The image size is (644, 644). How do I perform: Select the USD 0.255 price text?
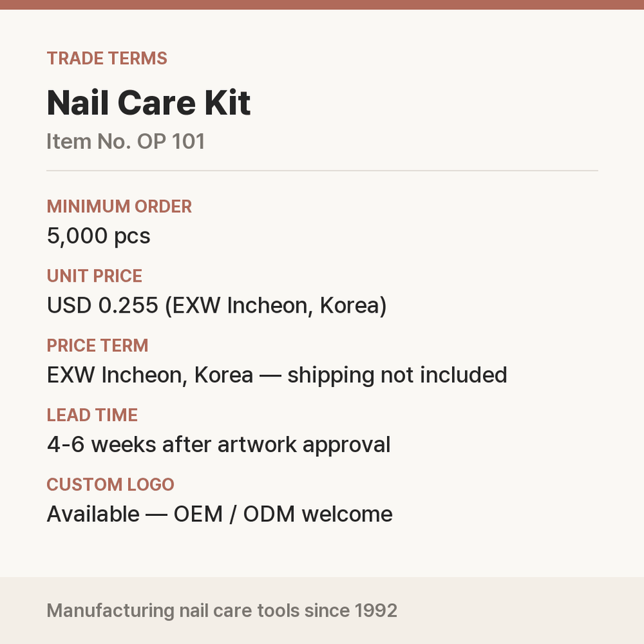point(103,306)
